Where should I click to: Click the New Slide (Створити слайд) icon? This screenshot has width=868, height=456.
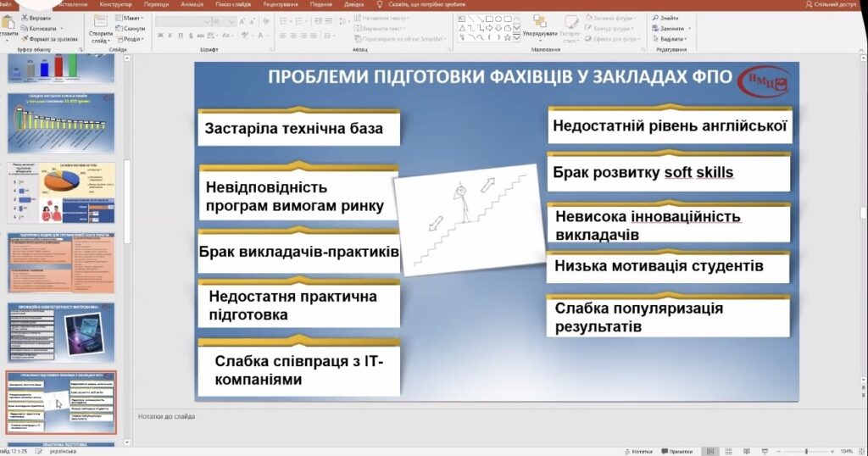(100, 21)
